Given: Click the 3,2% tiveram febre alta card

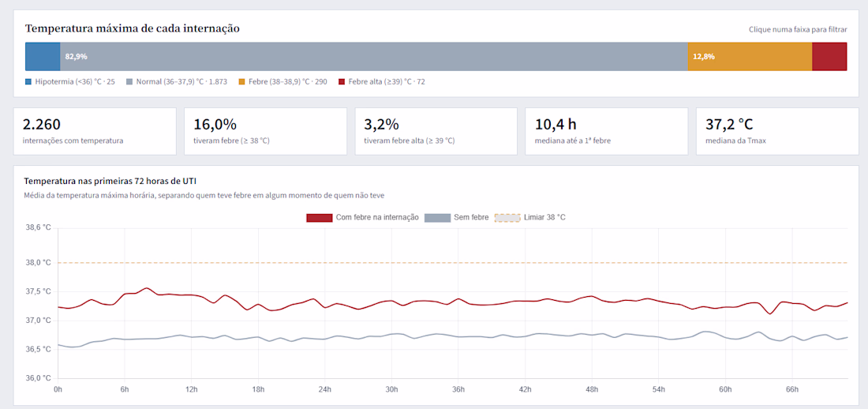Looking at the screenshot, I should pos(436,131).
